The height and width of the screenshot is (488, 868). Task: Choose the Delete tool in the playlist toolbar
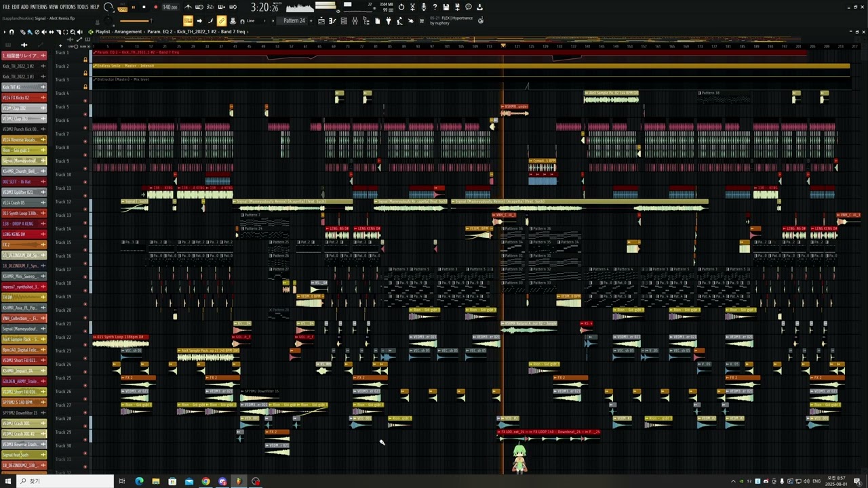(x=37, y=32)
